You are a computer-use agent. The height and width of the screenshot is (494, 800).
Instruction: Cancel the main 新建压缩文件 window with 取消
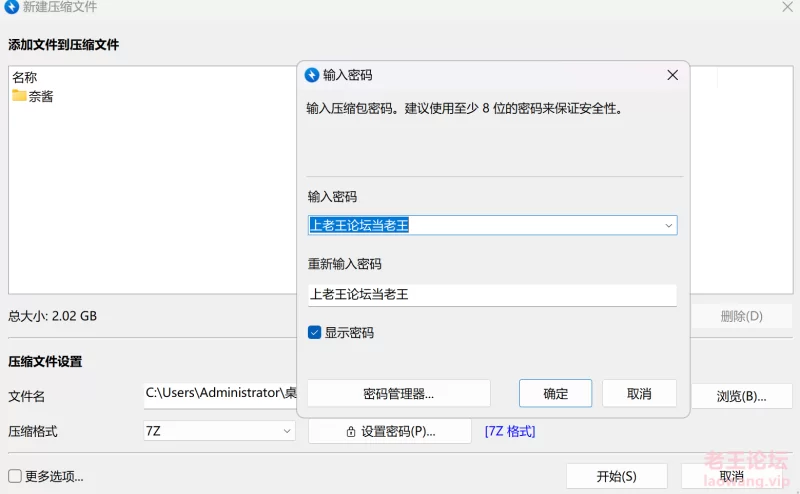[x=732, y=477]
